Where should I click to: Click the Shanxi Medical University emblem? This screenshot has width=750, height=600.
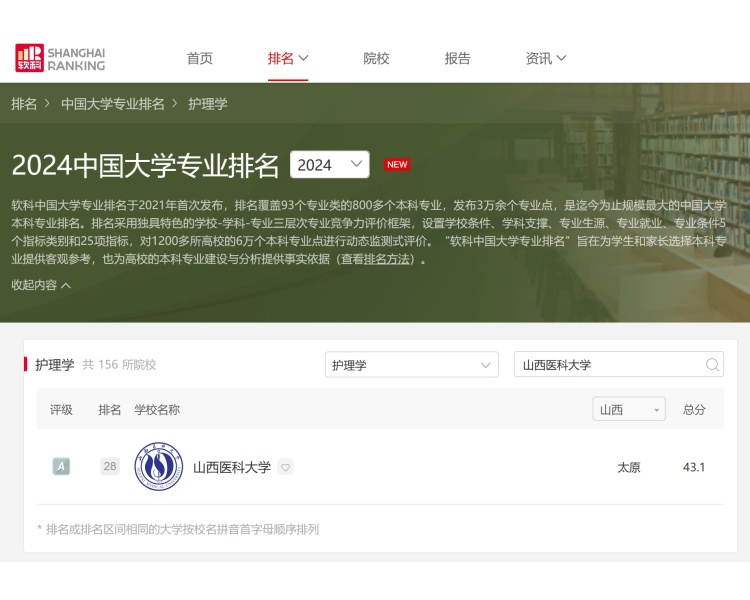pos(159,467)
